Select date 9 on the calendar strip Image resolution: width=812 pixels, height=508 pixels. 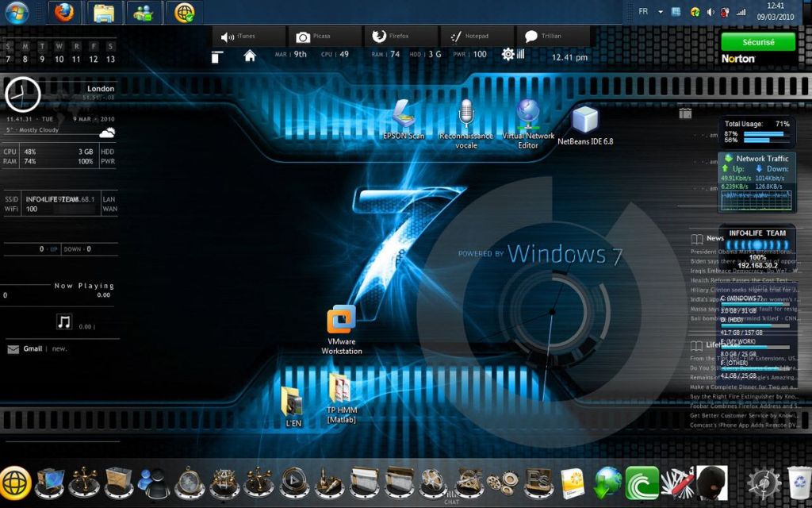coord(44,58)
